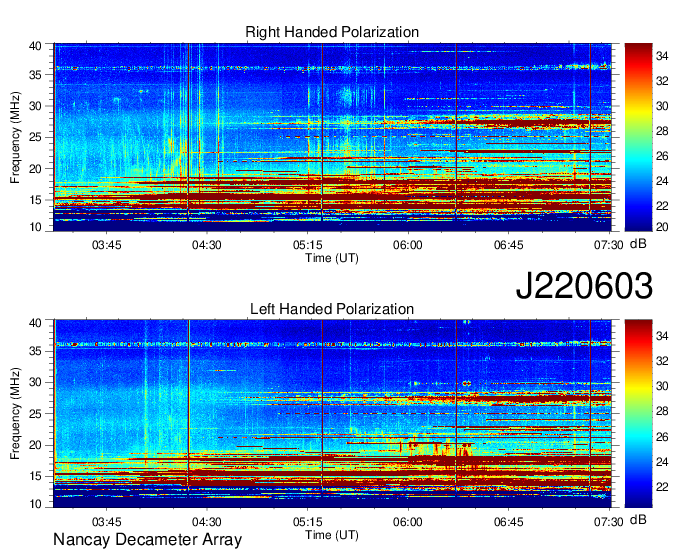Click '10' frequency tick on Right Handed plot
This screenshot has width=680, height=552.
click(x=35, y=227)
